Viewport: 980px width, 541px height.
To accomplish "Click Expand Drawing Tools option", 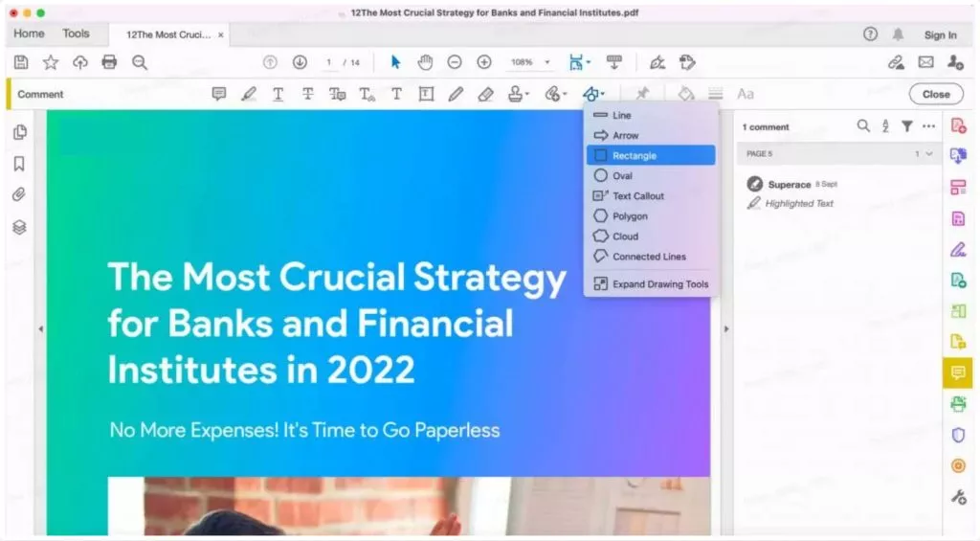I will [651, 284].
